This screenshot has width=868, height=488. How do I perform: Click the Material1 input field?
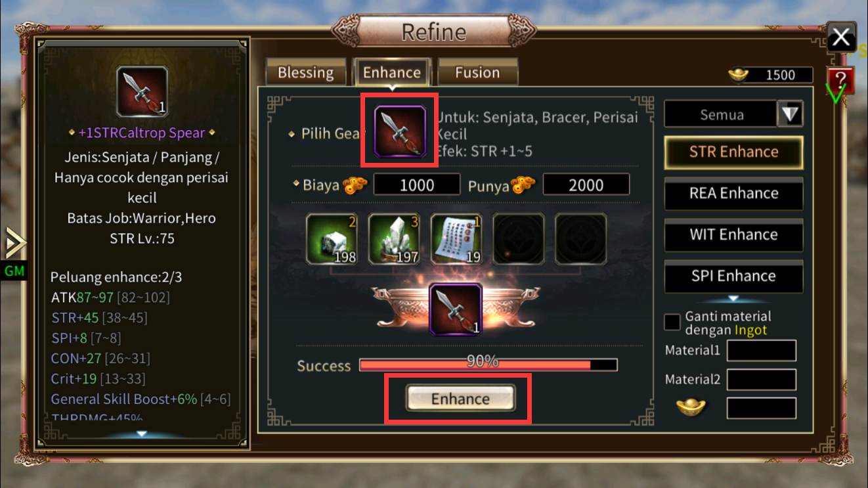pyautogui.click(x=761, y=351)
